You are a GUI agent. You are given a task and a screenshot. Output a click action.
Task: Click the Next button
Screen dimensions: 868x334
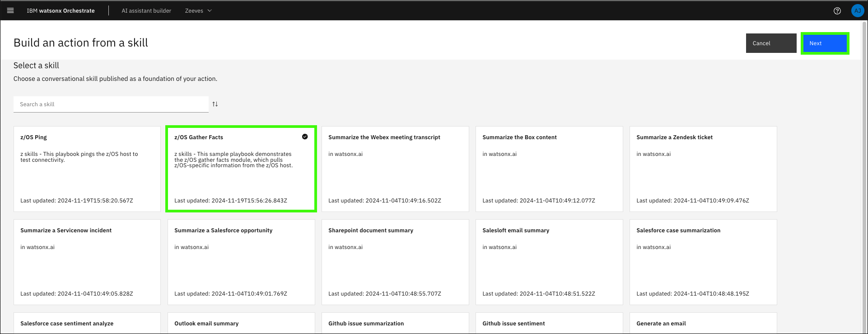(825, 43)
